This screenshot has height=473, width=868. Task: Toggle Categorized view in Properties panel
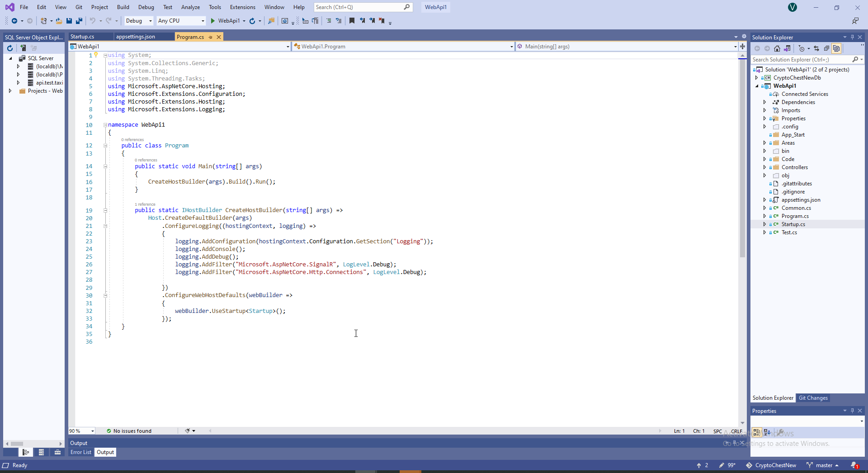click(x=757, y=432)
